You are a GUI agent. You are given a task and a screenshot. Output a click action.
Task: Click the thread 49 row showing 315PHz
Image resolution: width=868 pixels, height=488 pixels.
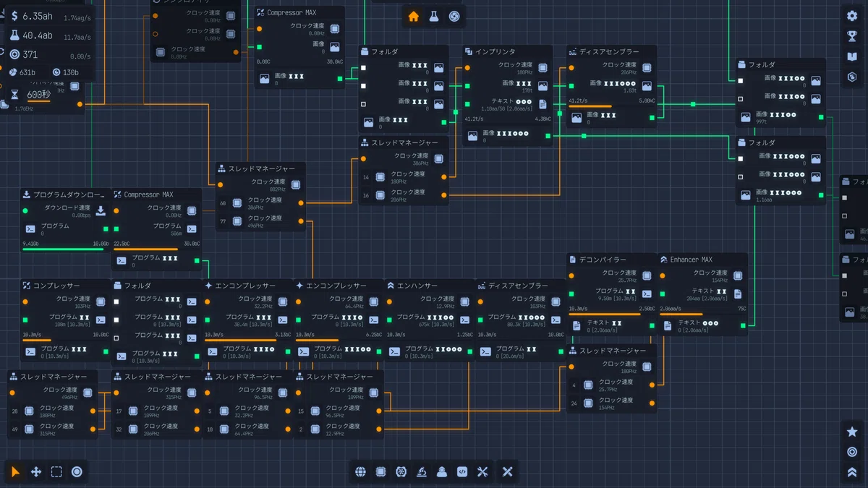(x=53, y=429)
